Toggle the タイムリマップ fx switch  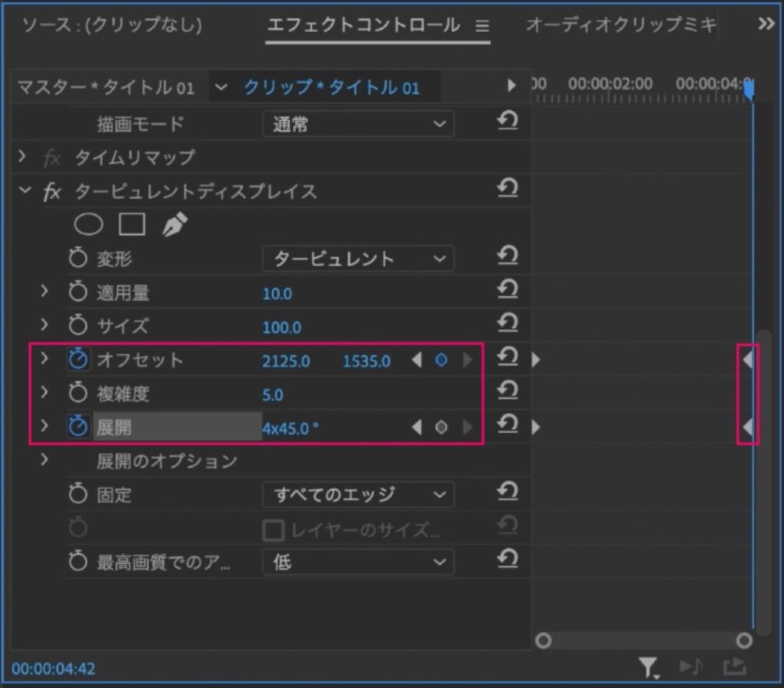click(x=52, y=158)
